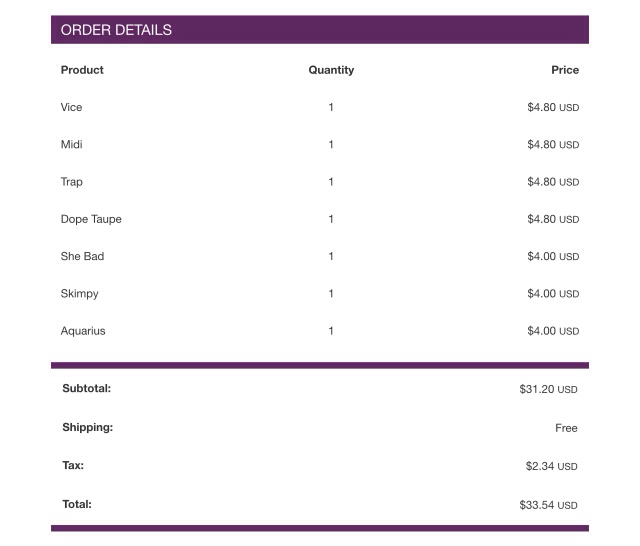Click the Total label

coord(77,504)
